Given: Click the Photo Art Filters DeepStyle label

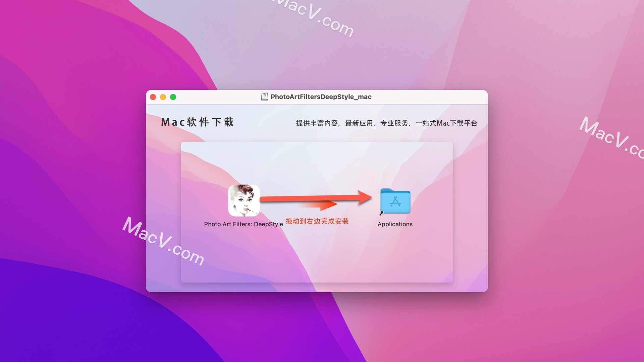Looking at the screenshot, I should (x=243, y=224).
